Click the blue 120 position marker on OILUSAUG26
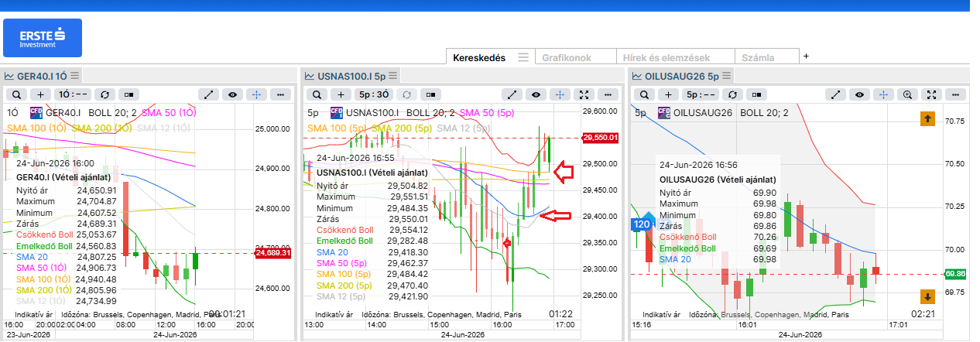 (642, 224)
